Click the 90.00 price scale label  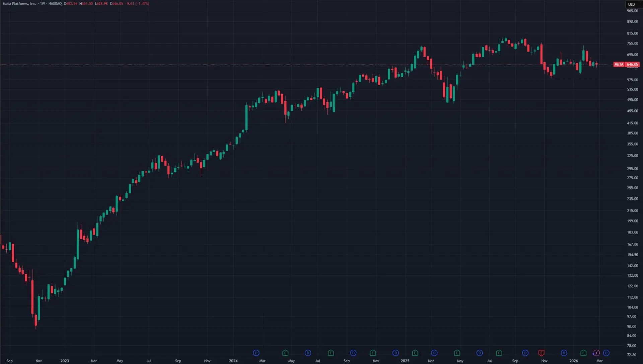632,327
